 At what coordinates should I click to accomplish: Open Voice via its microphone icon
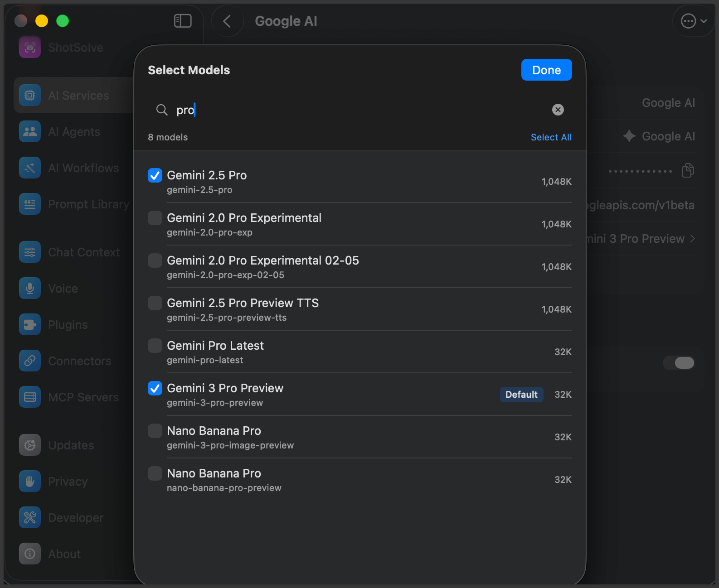[x=30, y=288]
